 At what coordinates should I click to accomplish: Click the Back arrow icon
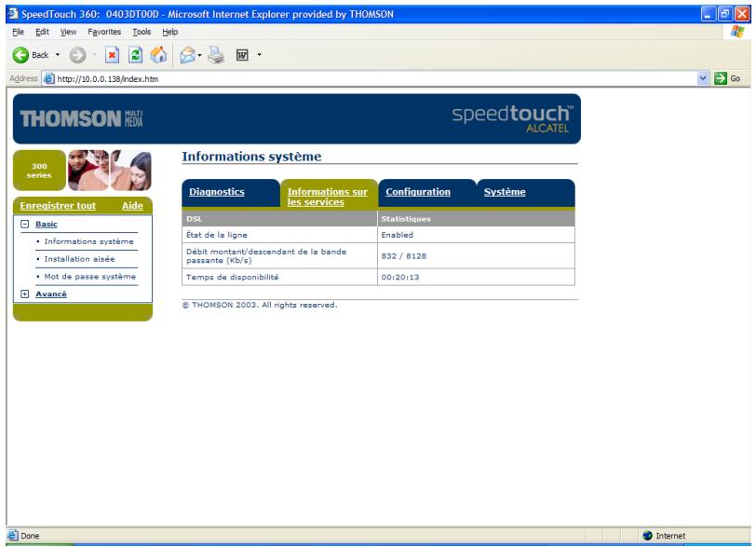[x=20, y=55]
